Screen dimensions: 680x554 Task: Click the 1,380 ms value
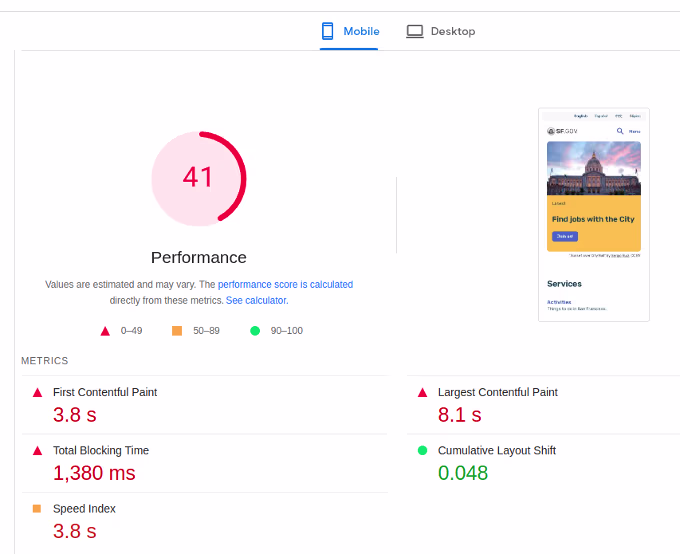coord(94,473)
